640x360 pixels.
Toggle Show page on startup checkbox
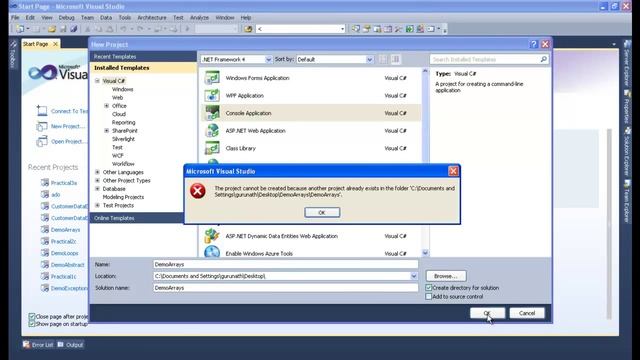pos(32,324)
